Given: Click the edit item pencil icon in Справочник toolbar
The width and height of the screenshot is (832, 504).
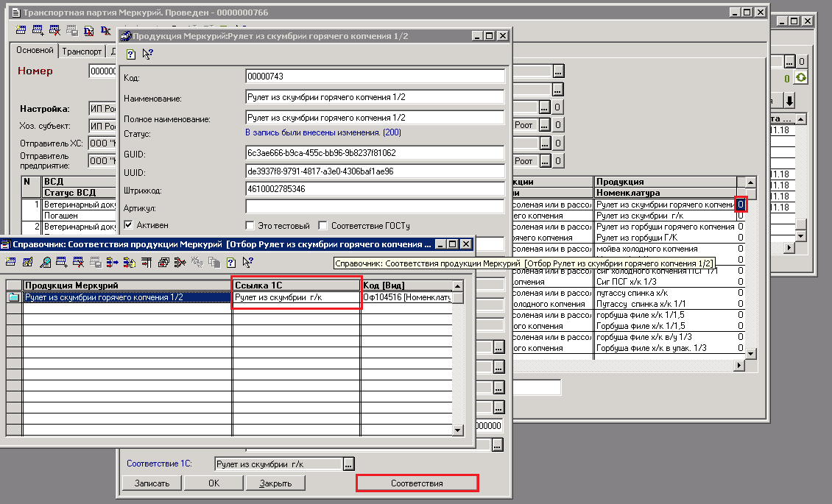Looking at the screenshot, I should point(27,262).
